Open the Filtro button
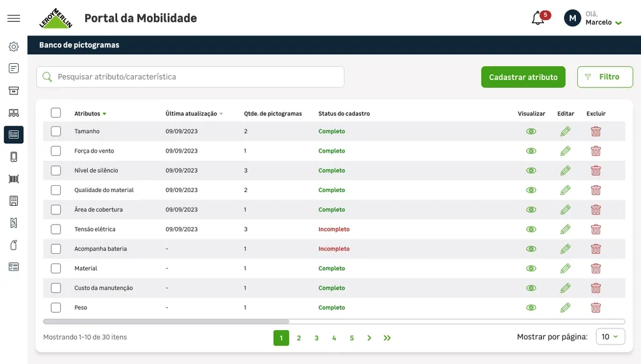 pyautogui.click(x=605, y=77)
